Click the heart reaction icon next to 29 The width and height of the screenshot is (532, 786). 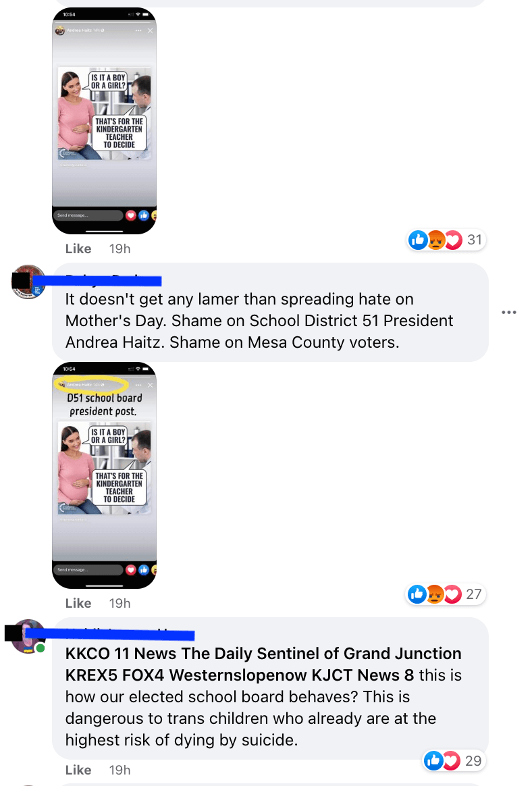(x=451, y=761)
